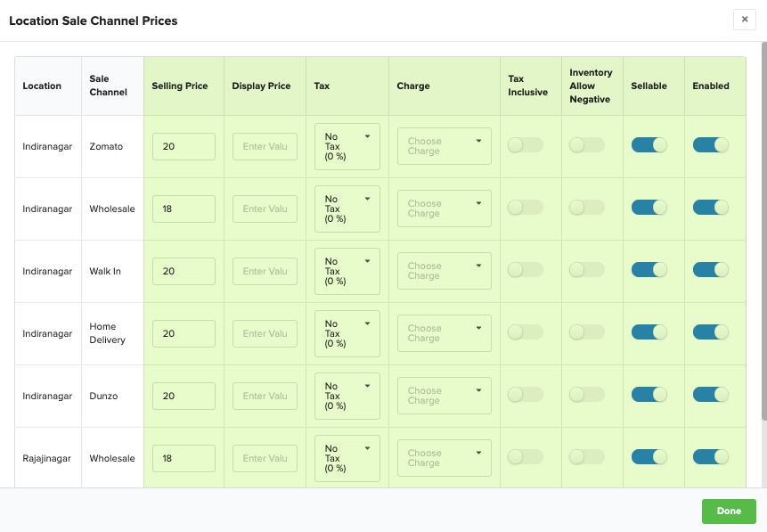The height and width of the screenshot is (532, 767).
Task: Expand Tax dropdown for Indiranagar Walk In
Action: [347, 271]
